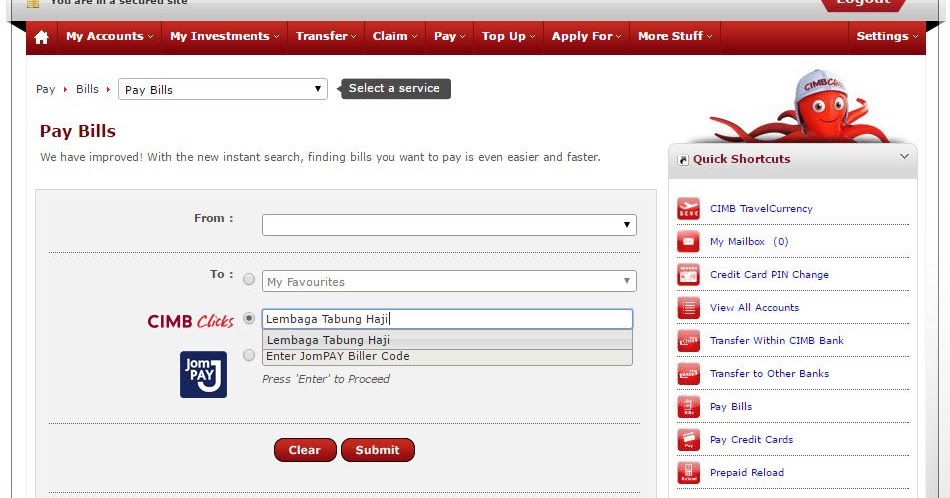Open the Apply For menu

[x=586, y=36]
